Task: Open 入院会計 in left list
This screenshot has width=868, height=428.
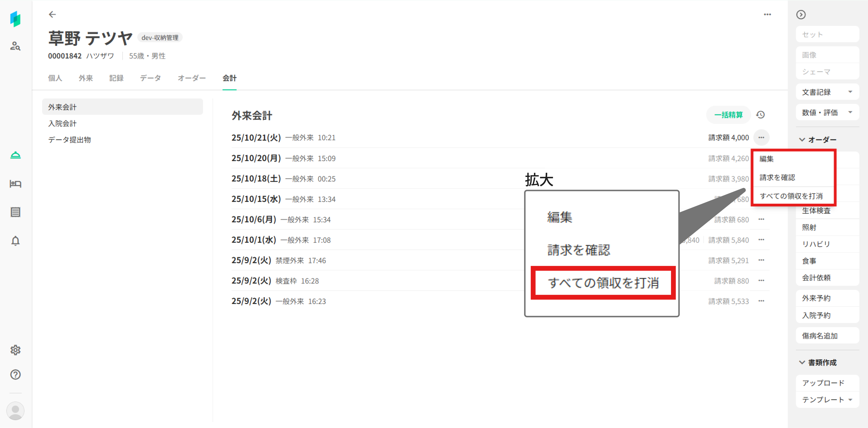Action: [62, 123]
